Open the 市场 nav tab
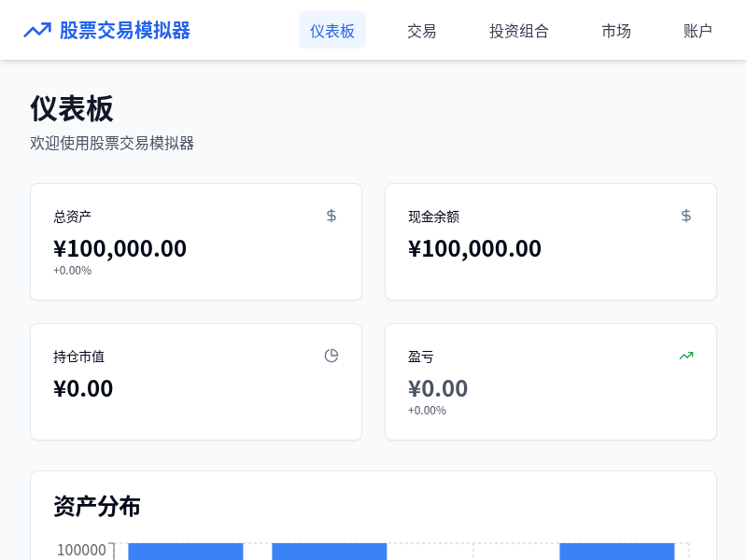This screenshot has height=560, width=747. (x=616, y=31)
